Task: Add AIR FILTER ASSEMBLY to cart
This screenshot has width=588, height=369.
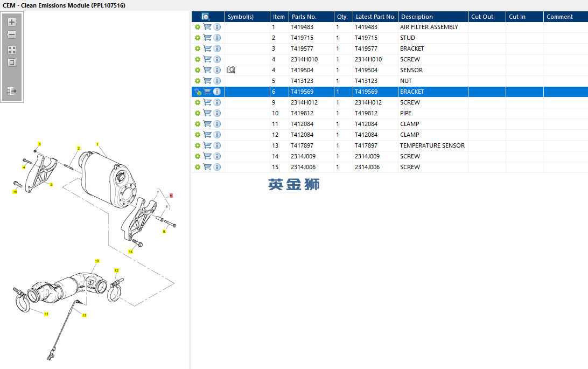Action: pyautogui.click(x=207, y=27)
